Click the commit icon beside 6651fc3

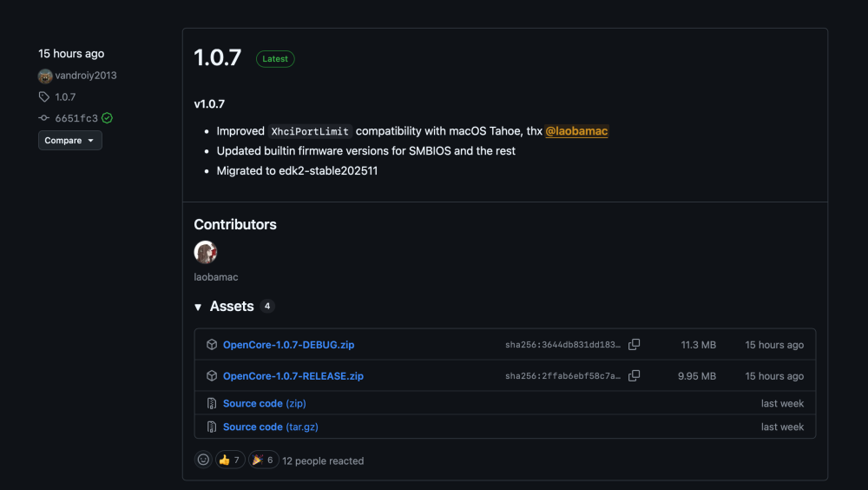(43, 118)
